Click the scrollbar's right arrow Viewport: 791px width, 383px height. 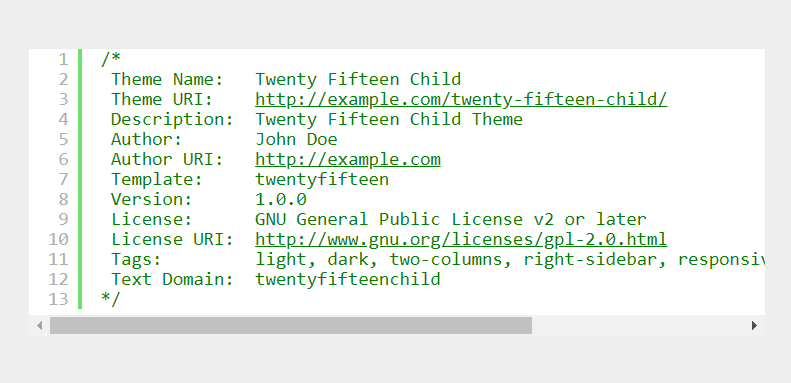(754, 326)
